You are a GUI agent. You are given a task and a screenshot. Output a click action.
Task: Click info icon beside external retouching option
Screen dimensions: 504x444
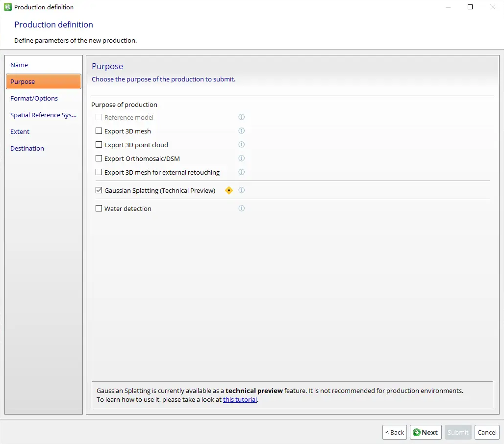pyautogui.click(x=241, y=172)
